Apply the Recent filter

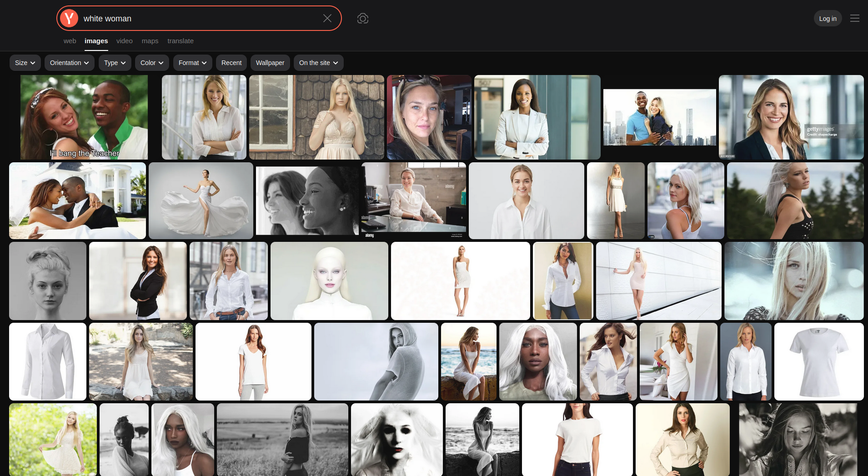(231, 63)
